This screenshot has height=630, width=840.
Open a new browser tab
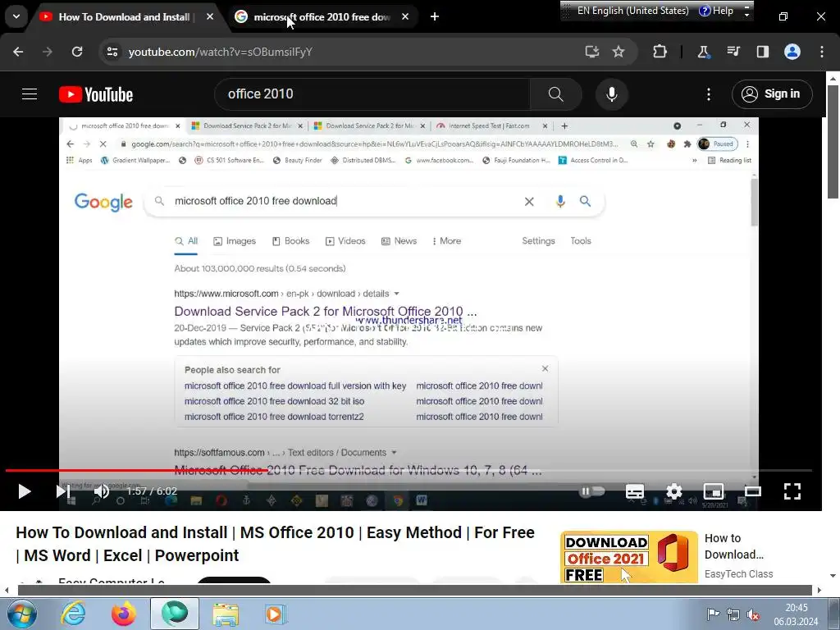pyautogui.click(x=435, y=17)
